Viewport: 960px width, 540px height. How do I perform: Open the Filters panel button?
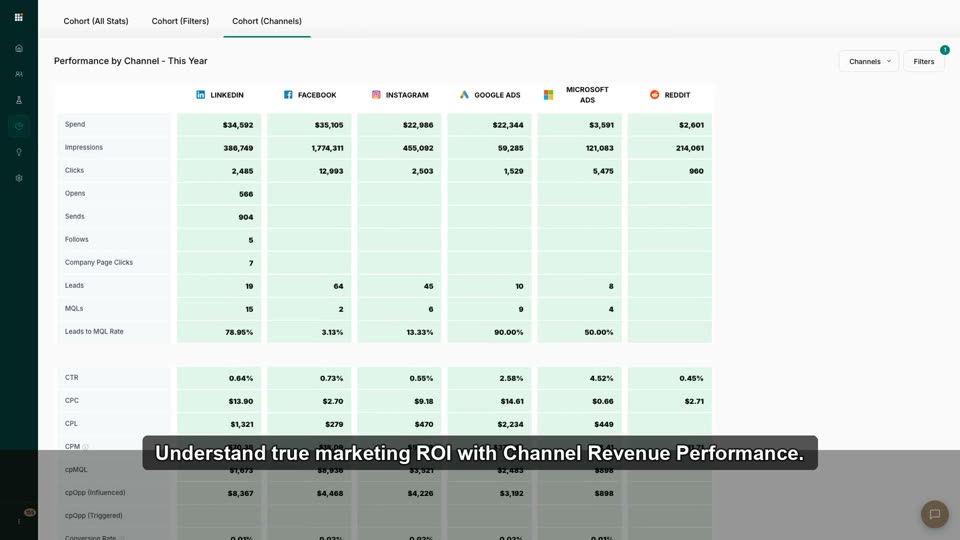(924, 61)
